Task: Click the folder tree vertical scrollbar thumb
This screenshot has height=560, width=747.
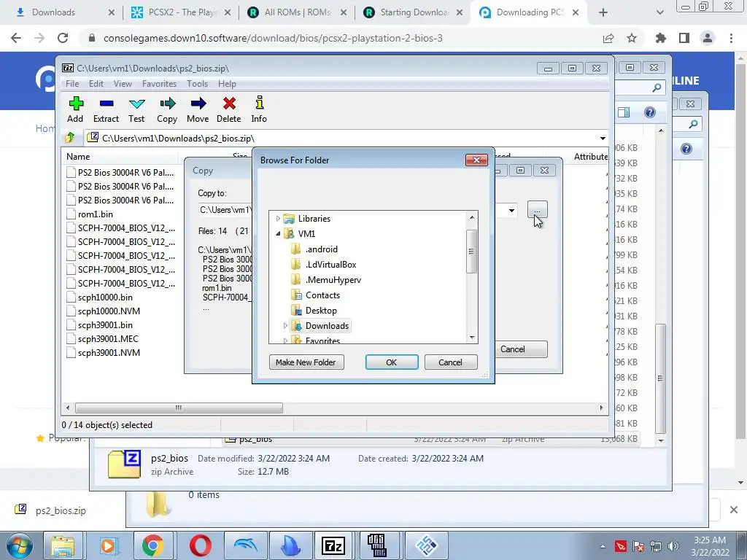Action: coord(472,252)
